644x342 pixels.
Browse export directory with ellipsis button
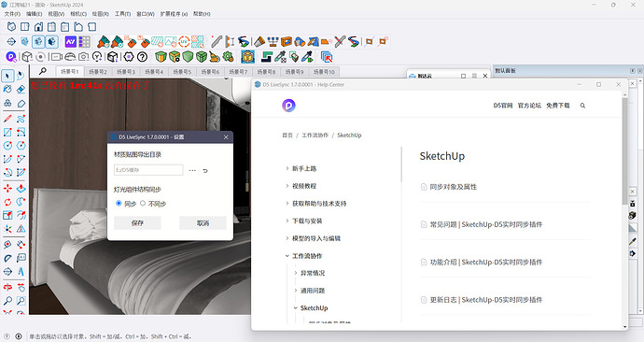192,170
